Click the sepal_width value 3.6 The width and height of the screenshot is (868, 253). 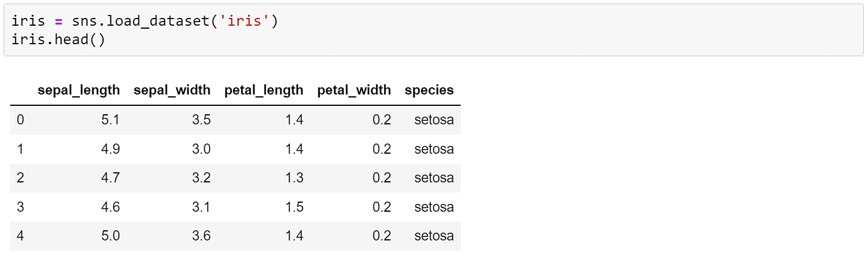tap(201, 236)
